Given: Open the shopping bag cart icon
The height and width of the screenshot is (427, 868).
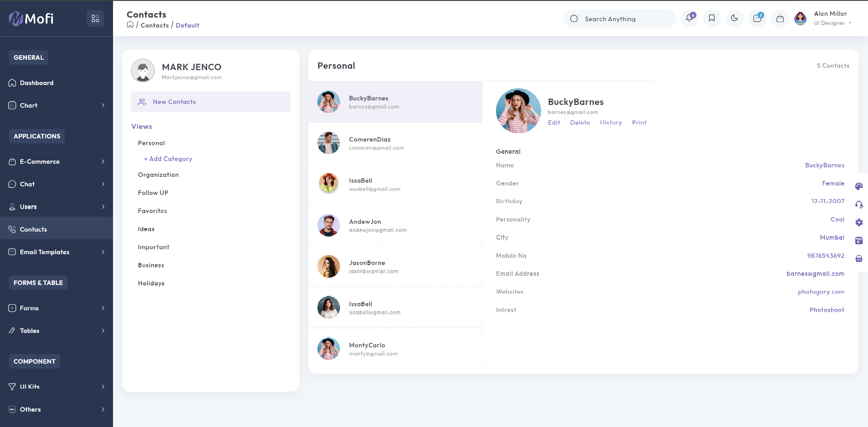Looking at the screenshot, I should click(x=780, y=19).
